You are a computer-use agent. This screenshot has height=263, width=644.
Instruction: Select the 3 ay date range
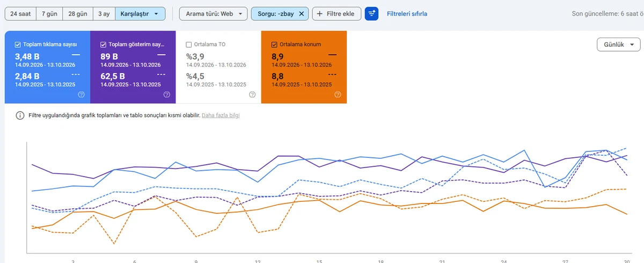click(x=104, y=13)
